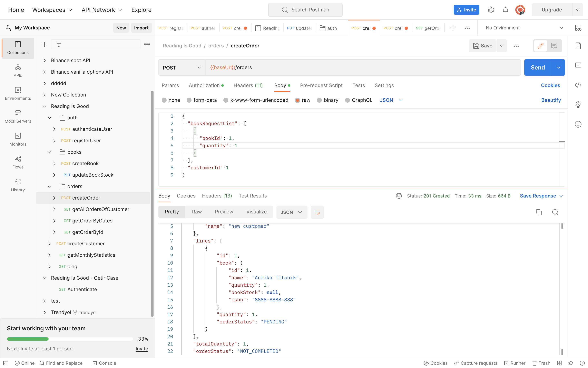
Task: Collapse the Reading Is Good collection
Action: point(45,106)
